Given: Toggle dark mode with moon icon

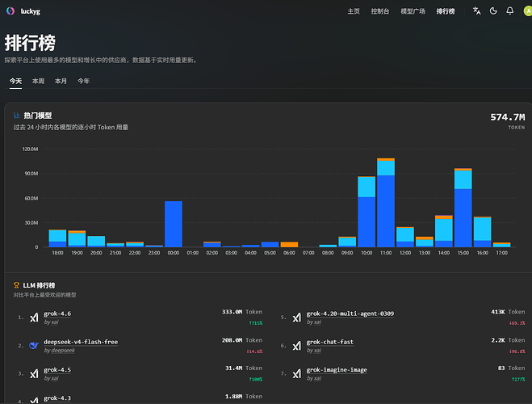Looking at the screenshot, I should tap(493, 11).
